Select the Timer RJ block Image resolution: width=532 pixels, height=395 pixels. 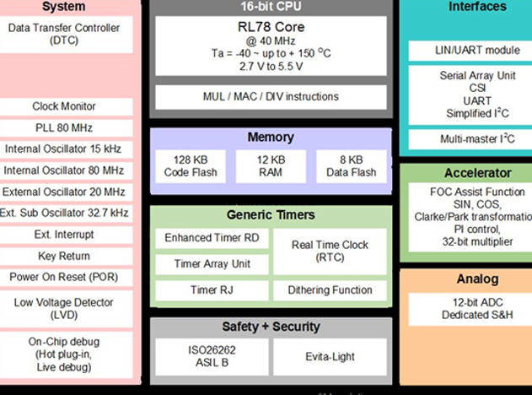(x=212, y=290)
